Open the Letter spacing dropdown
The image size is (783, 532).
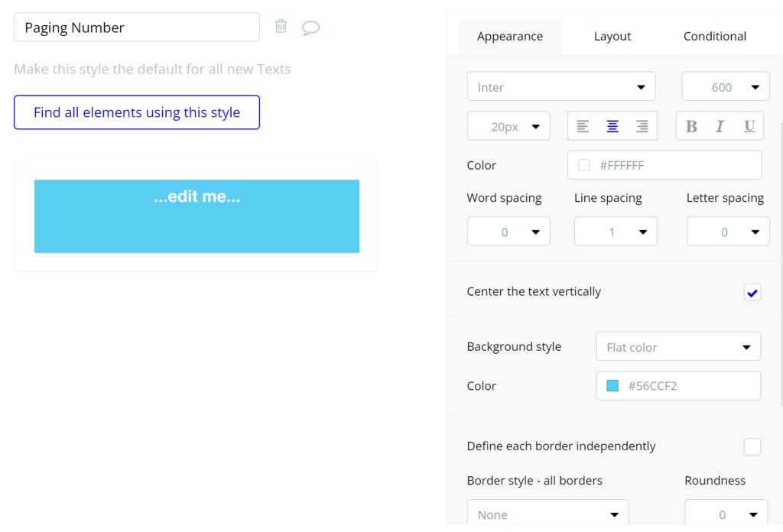[x=728, y=231]
